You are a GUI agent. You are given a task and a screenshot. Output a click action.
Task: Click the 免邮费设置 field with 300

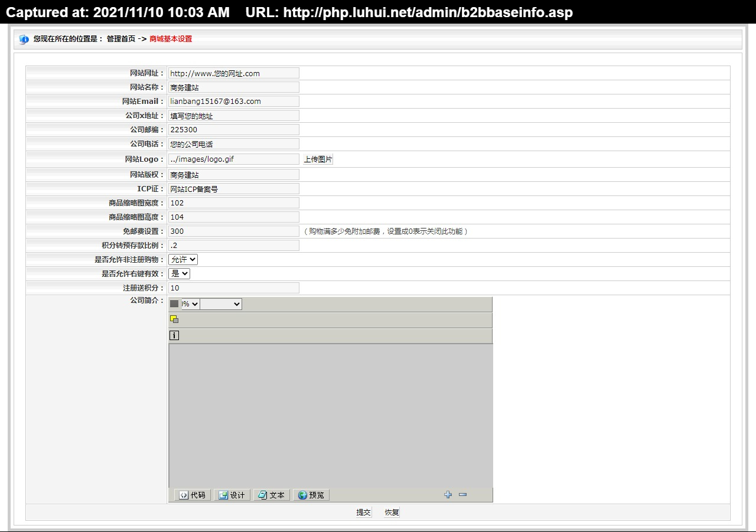pos(234,231)
